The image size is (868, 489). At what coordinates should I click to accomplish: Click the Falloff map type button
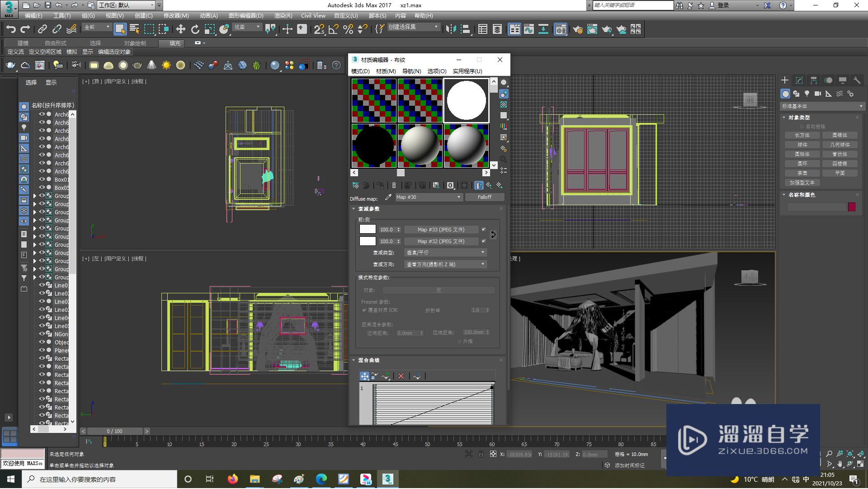click(x=484, y=197)
